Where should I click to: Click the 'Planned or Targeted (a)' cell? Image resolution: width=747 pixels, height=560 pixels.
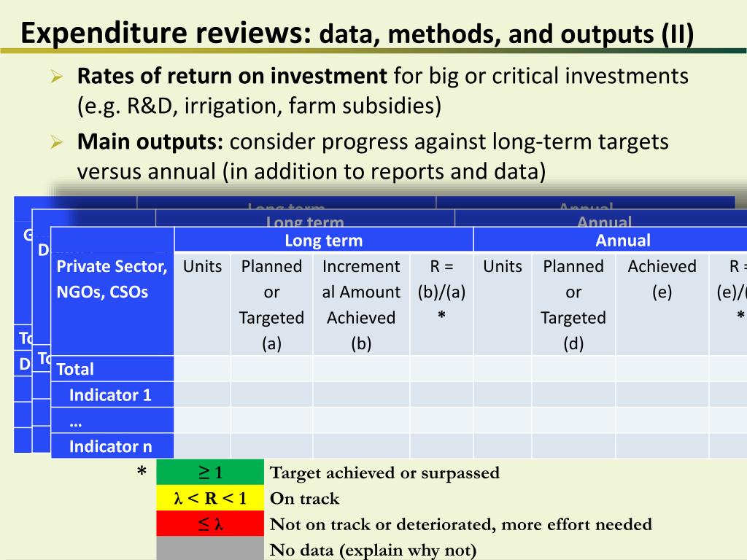271,304
